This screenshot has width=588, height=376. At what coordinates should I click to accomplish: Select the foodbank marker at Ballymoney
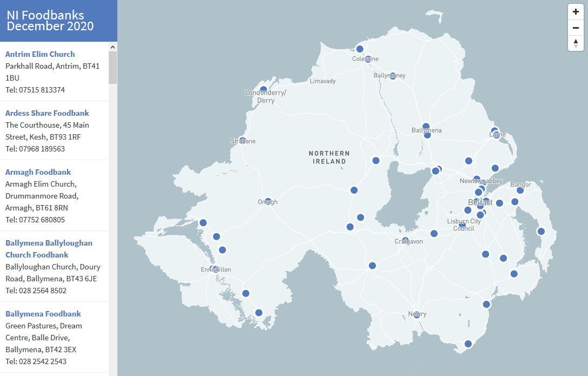point(392,76)
